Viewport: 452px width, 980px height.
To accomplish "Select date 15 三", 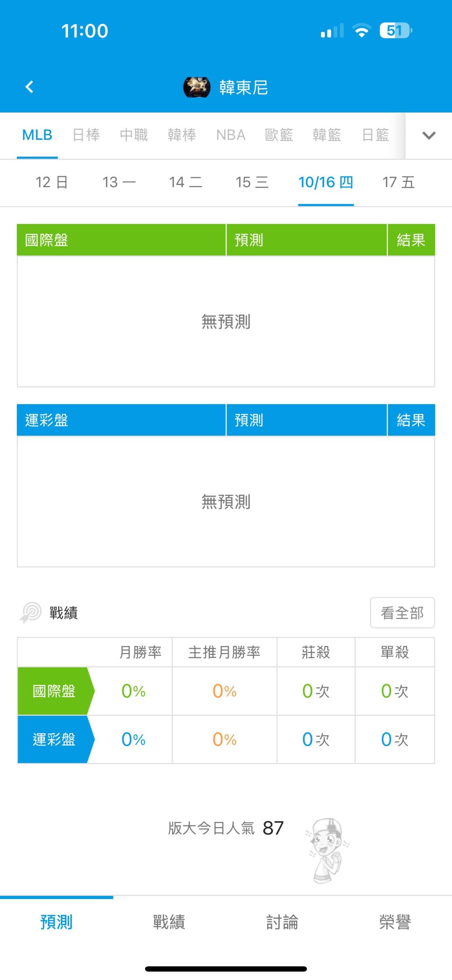I will (252, 183).
